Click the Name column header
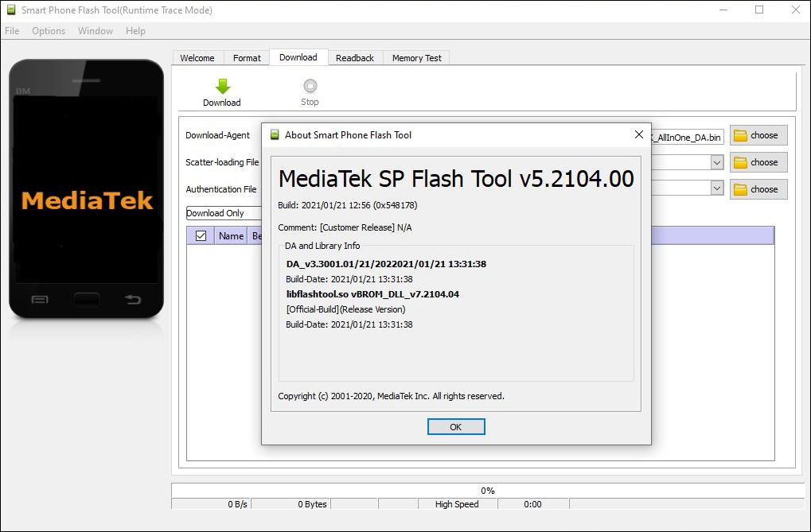The width and height of the screenshot is (811, 532). (x=231, y=235)
